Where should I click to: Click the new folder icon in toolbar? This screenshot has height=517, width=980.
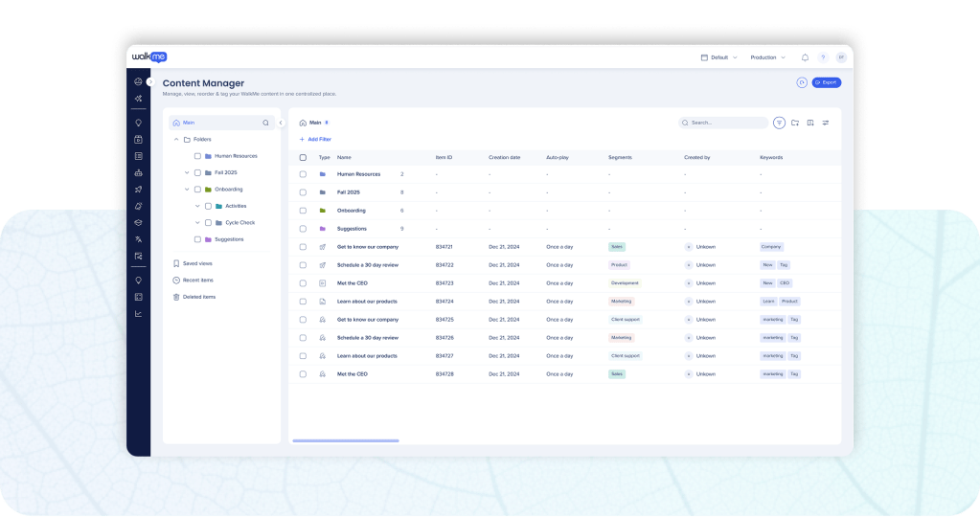[794, 123]
